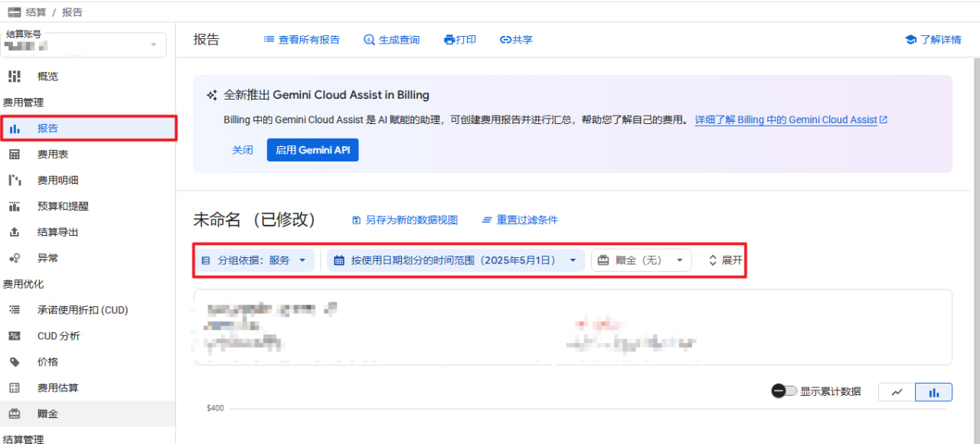The width and height of the screenshot is (980, 444).
Task: Open 费用估算 in the sidebar
Action: click(x=58, y=388)
